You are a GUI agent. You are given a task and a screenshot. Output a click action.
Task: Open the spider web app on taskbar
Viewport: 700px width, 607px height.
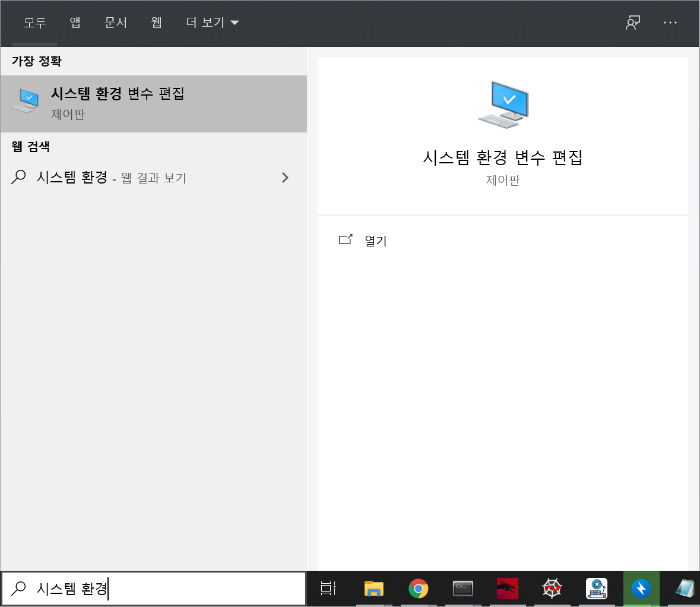[x=552, y=589]
